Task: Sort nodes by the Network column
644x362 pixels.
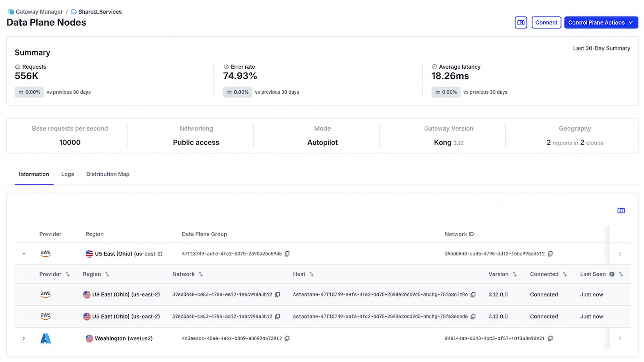Action: tap(201, 274)
